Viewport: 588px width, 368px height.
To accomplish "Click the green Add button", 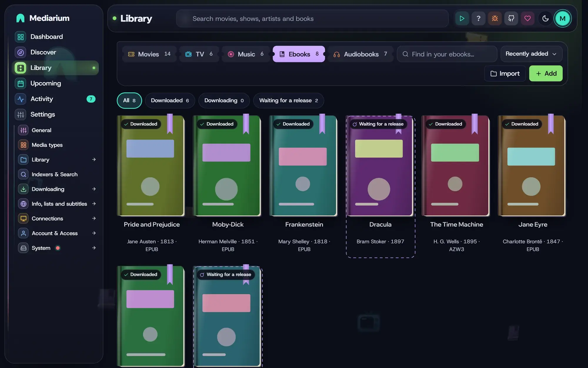I will 546,74.
